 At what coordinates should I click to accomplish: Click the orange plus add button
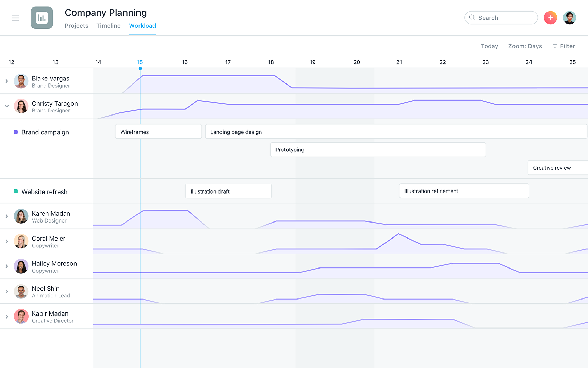550,18
